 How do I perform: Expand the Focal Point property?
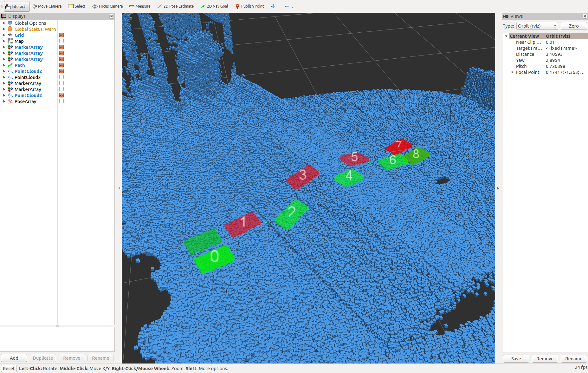513,72
